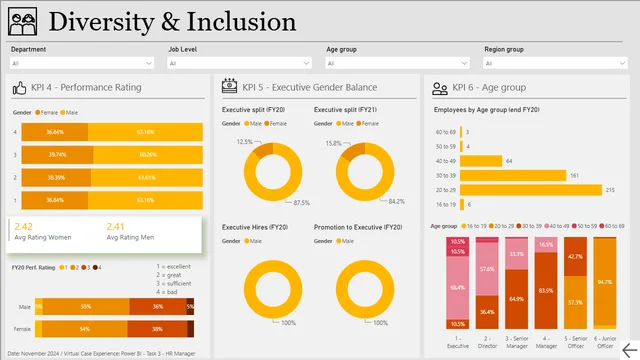Click the Executive Hires FY20 donut chart
640x360 pixels.
(x=273, y=289)
